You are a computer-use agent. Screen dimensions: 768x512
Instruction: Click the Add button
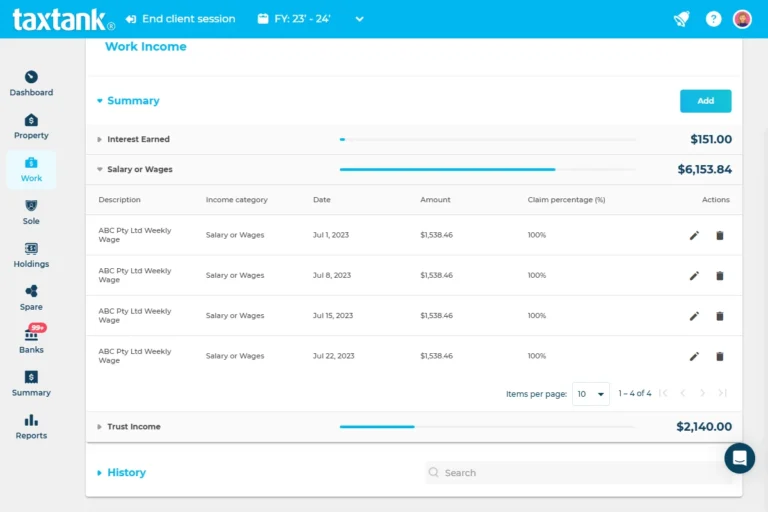click(705, 101)
